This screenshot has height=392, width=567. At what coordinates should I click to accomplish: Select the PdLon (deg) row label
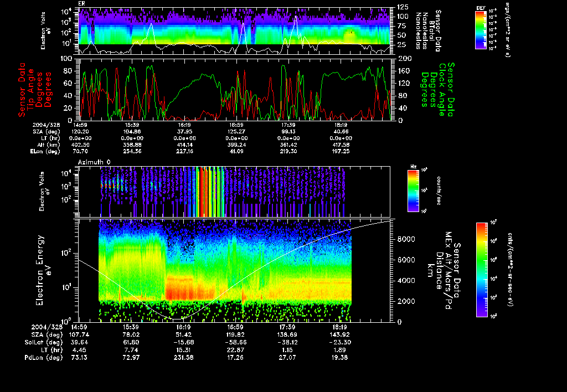click(x=43, y=358)
